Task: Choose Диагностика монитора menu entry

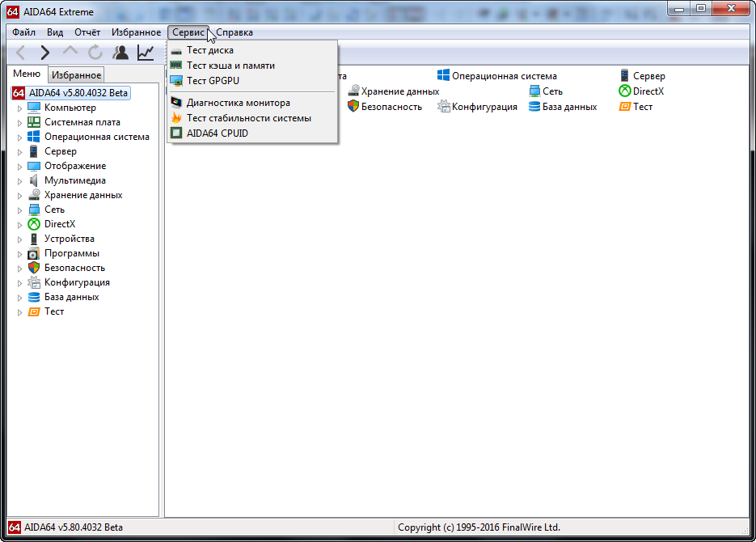Action: tap(252, 103)
